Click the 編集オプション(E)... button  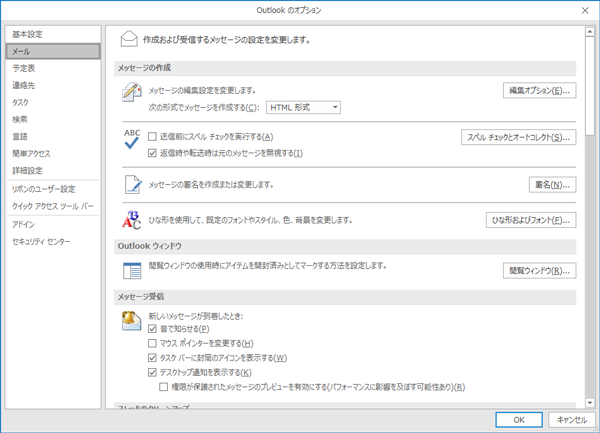(540, 91)
